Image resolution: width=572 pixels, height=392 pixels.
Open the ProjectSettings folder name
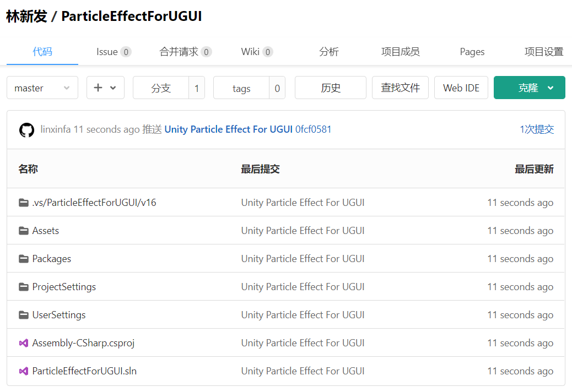[64, 287]
